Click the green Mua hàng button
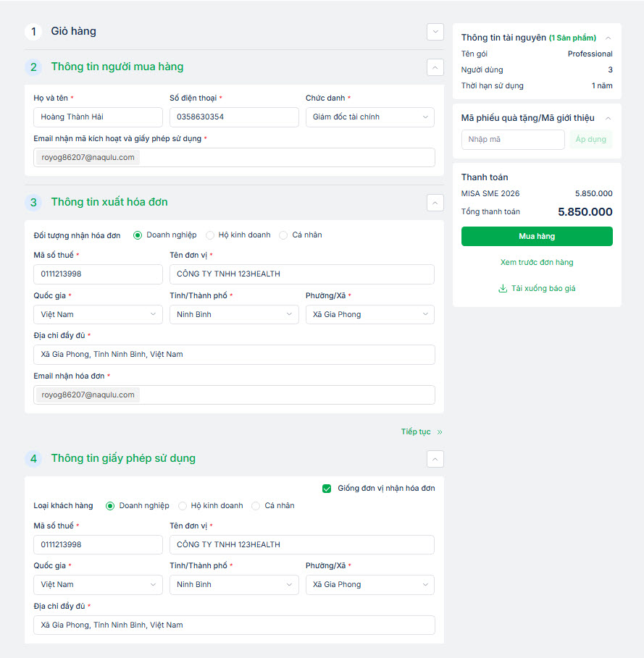This screenshot has height=658, width=644. coord(537,237)
